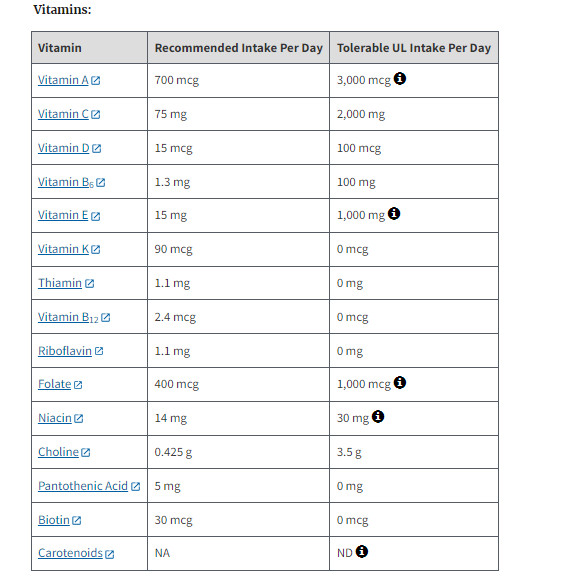The image size is (579, 576).
Task: Visit the Folate link
Action: tap(54, 384)
